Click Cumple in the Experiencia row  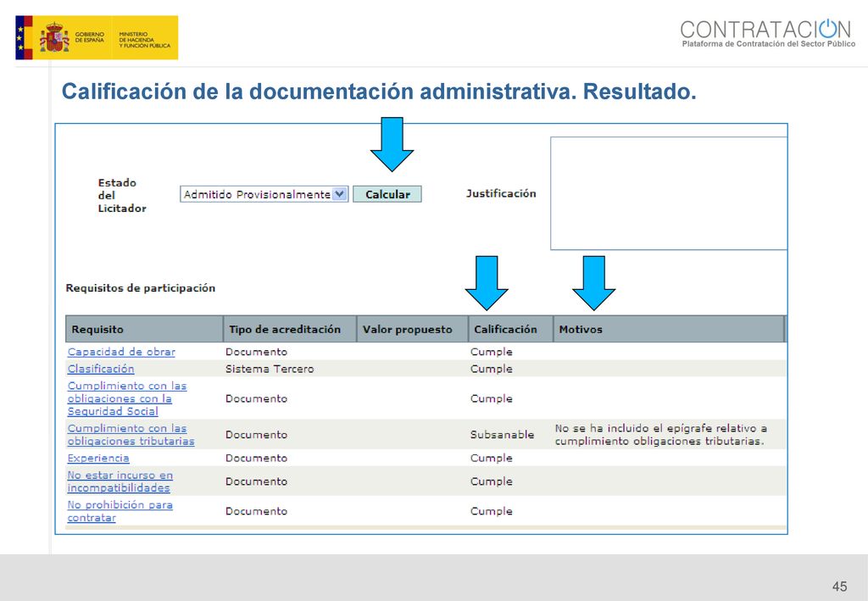(x=492, y=459)
